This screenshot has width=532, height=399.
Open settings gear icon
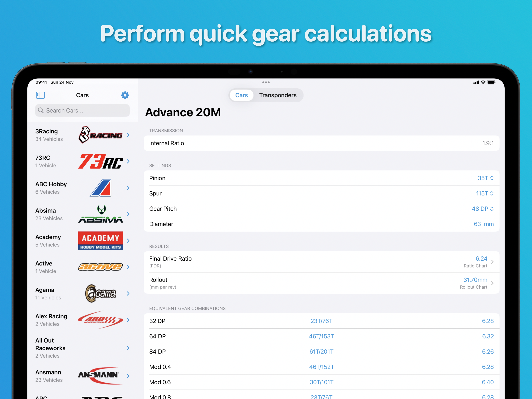click(x=125, y=95)
